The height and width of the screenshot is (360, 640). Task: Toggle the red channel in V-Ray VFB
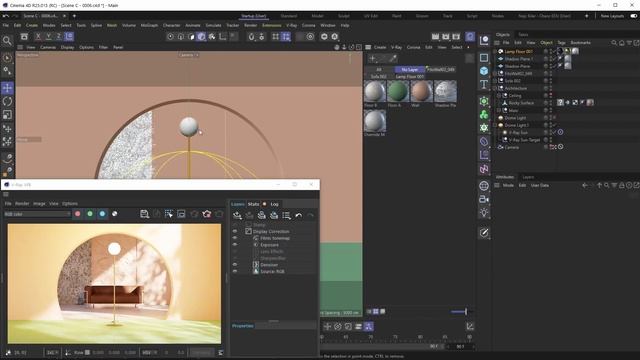[x=78, y=214]
